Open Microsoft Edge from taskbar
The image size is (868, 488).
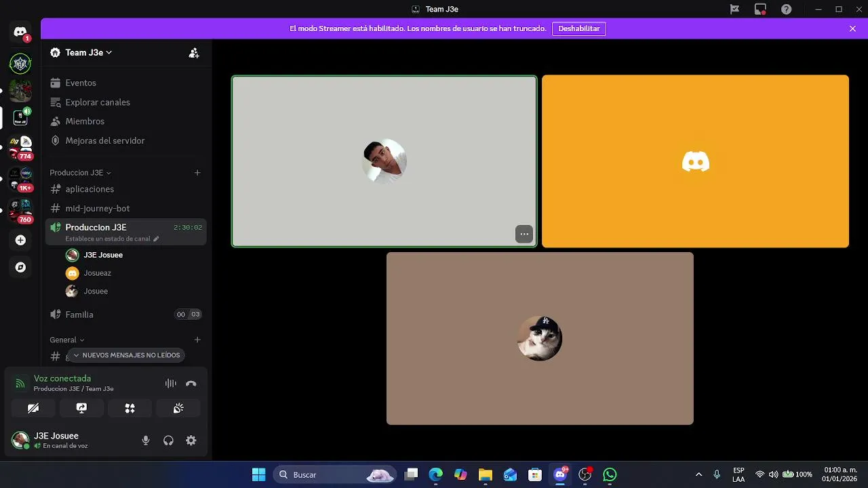(435, 474)
